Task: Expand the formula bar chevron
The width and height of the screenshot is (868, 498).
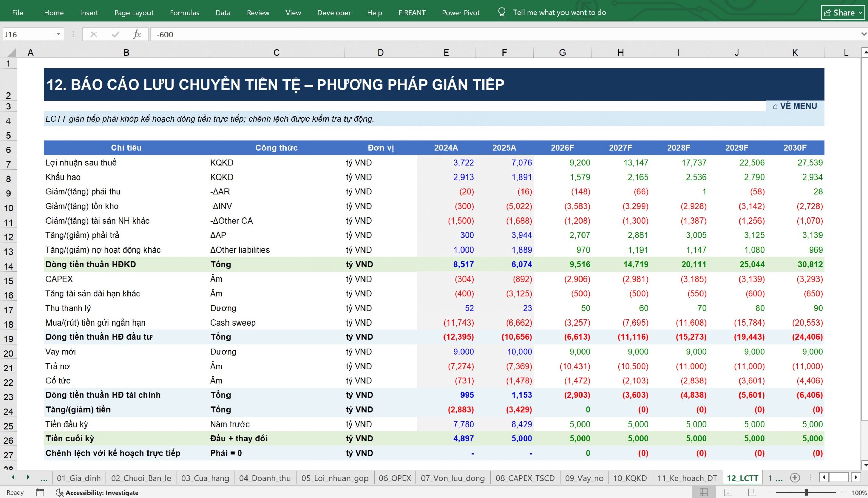Action: 864,34
